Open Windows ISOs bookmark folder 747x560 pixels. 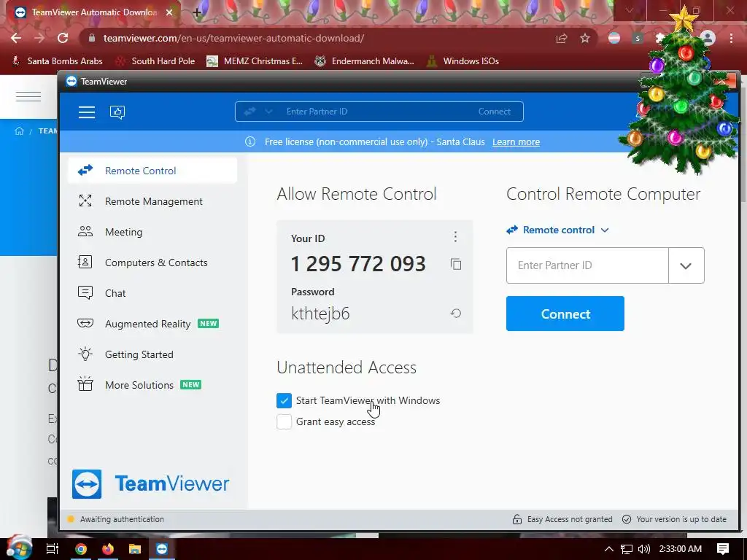(x=463, y=61)
